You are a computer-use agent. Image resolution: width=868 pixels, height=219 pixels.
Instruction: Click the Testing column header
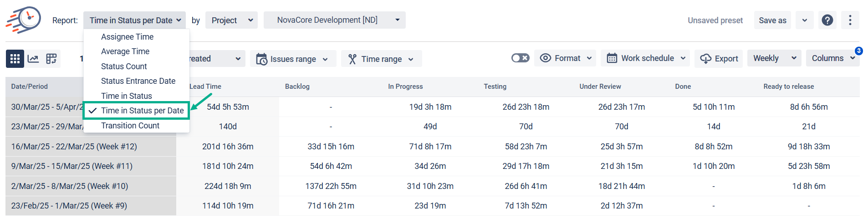495,87
